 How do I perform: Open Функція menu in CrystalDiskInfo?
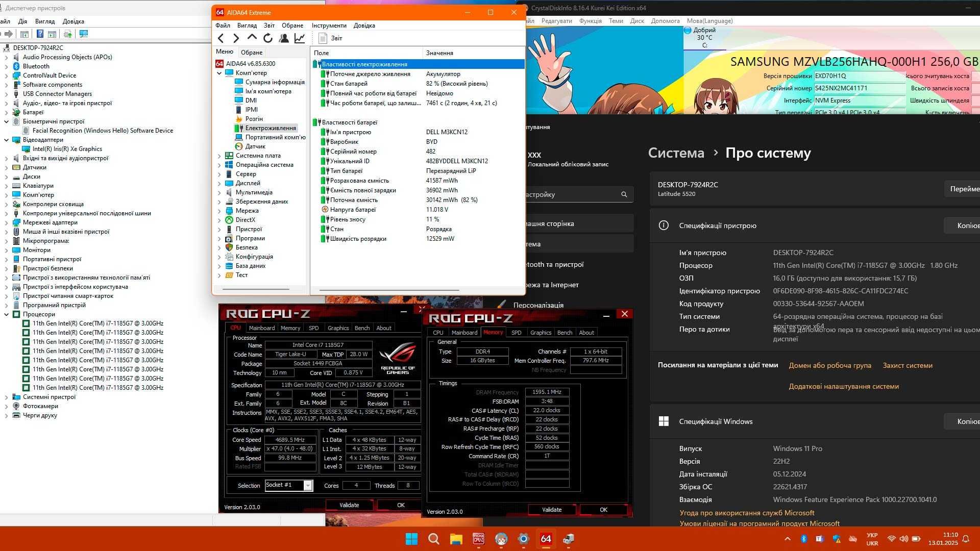tap(591, 21)
